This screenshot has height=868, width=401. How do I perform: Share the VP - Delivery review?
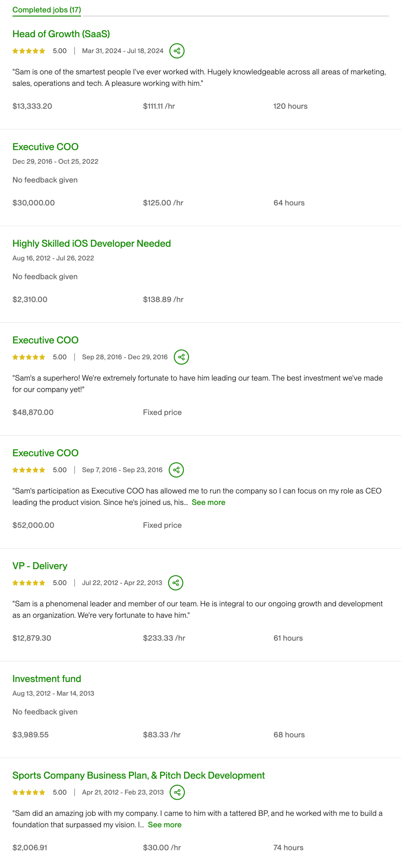[x=176, y=583]
